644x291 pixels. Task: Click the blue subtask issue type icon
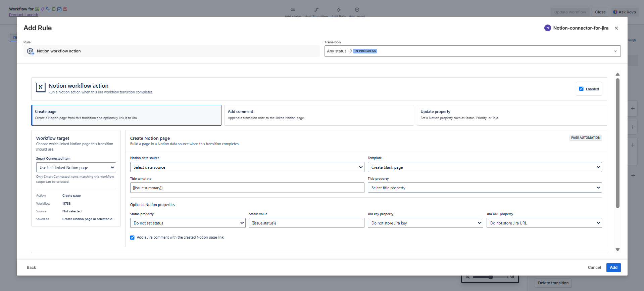tap(48, 9)
